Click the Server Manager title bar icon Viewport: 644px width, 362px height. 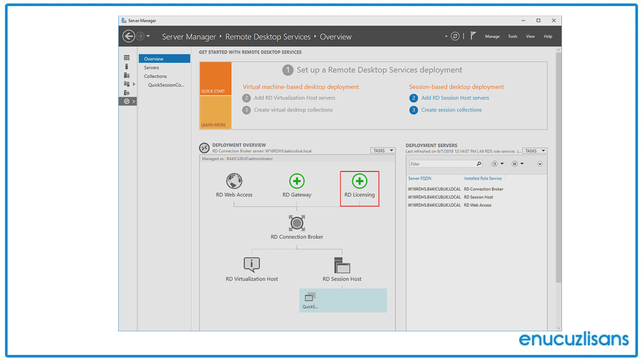124,21
